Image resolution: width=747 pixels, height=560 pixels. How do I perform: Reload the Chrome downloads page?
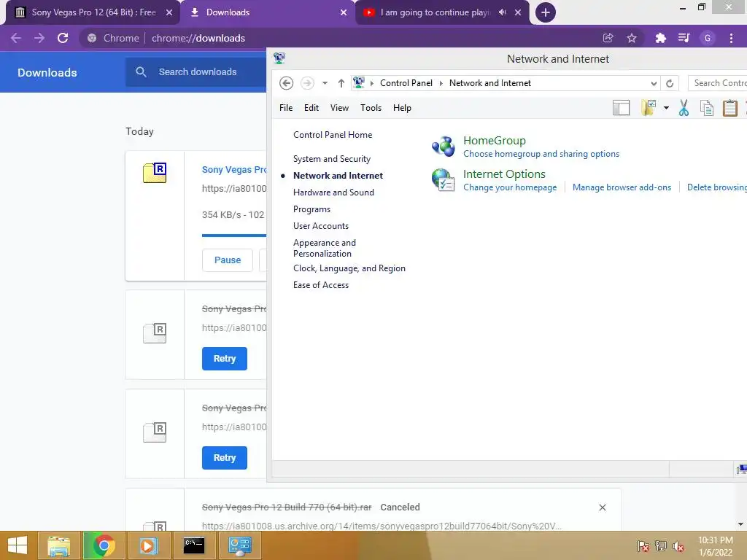pyautogui.click(x=63, y=38)
